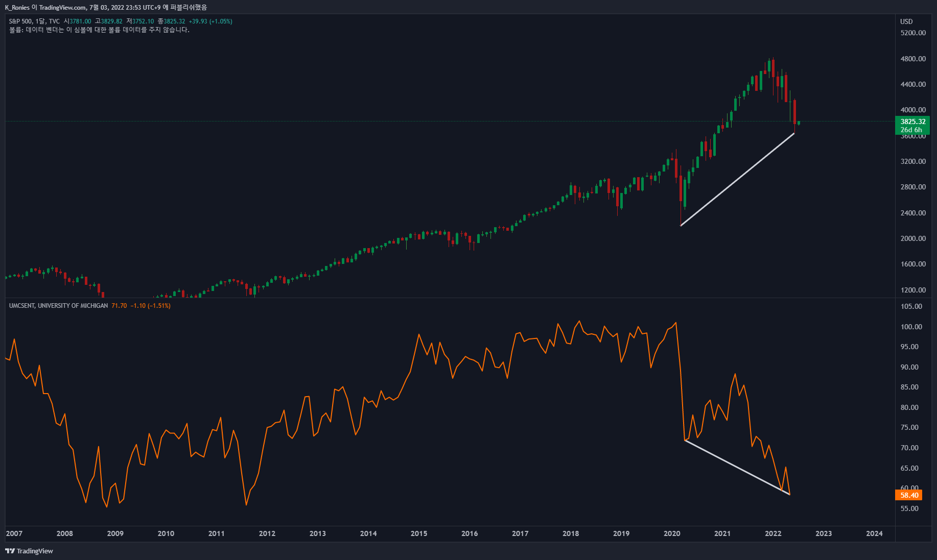Screen dimensions: 937x560
Task: Click the 71.70 UMCSENT legend value
Action: tap(119, 306)
